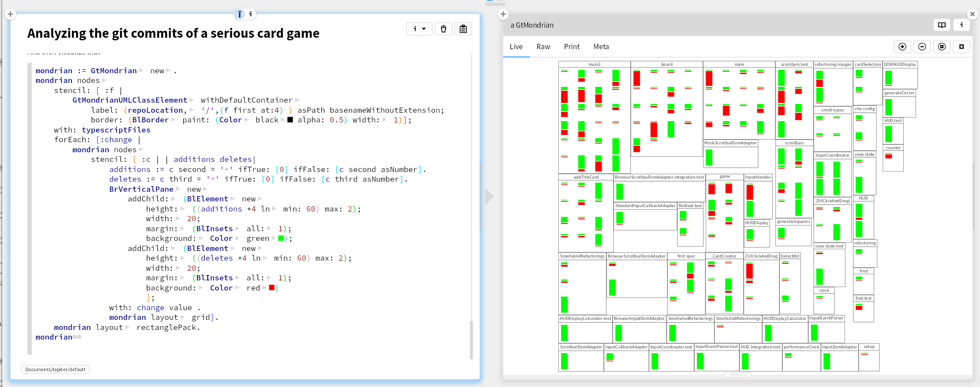Viewport: 980px width, 387px height.
Task: Open the Print tab view
Action: [572, 47]
